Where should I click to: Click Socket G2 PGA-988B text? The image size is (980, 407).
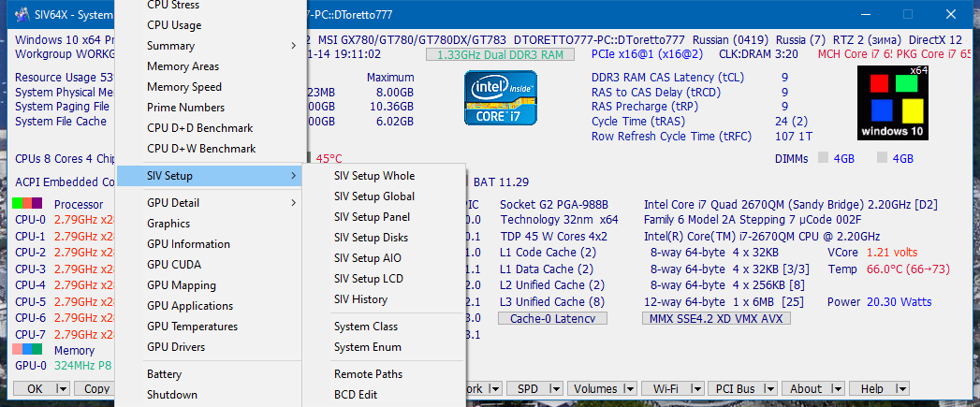pyautogui.click(x=554, y=205)
